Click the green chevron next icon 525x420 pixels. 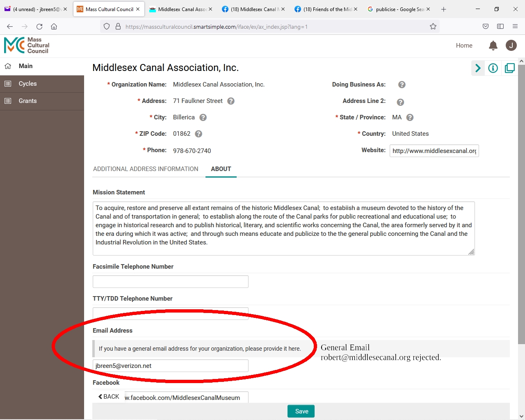point(478,68)
